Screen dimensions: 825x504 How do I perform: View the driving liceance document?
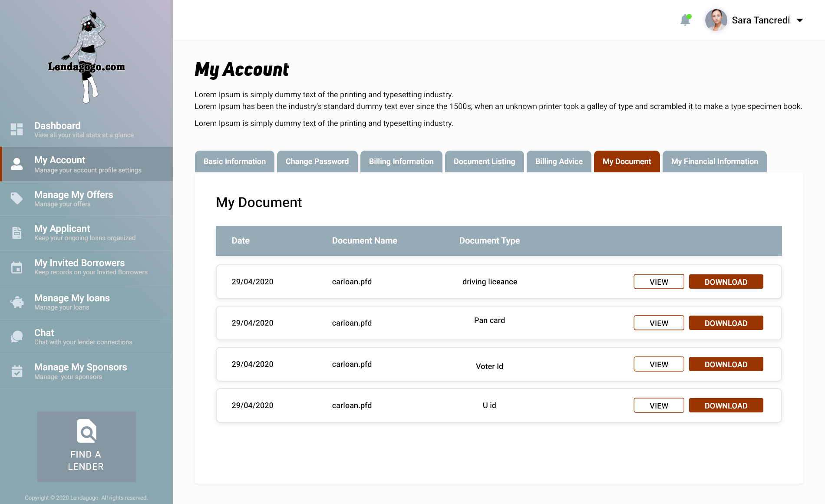658,282
